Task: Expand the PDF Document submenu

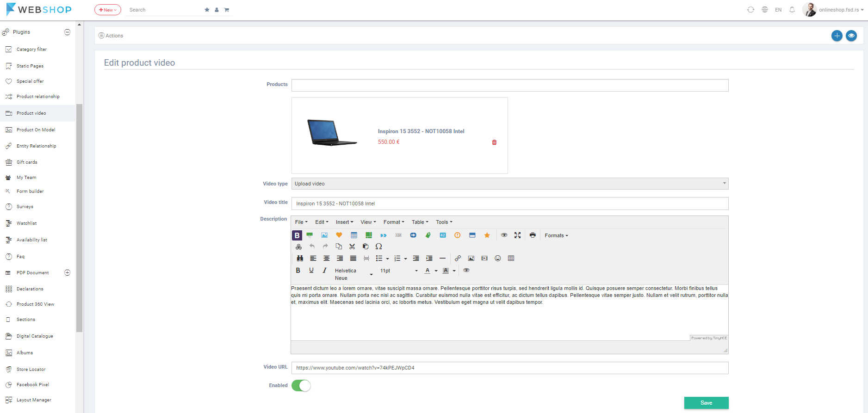Action: tap(67, 273)
